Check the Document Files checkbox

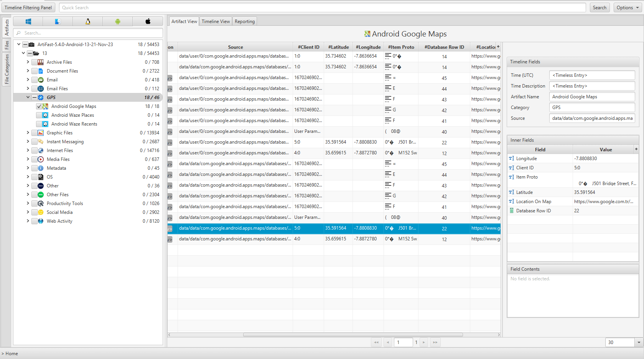[x=34, y=71]
